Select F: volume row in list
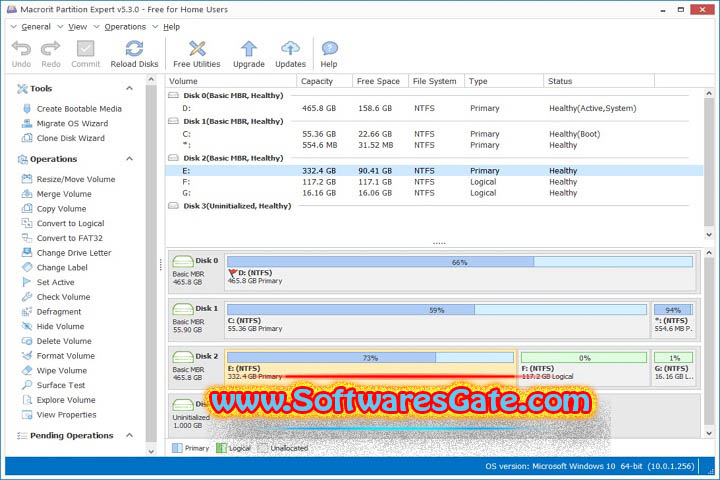The image size is (720, 480). [x=434, y=182]
